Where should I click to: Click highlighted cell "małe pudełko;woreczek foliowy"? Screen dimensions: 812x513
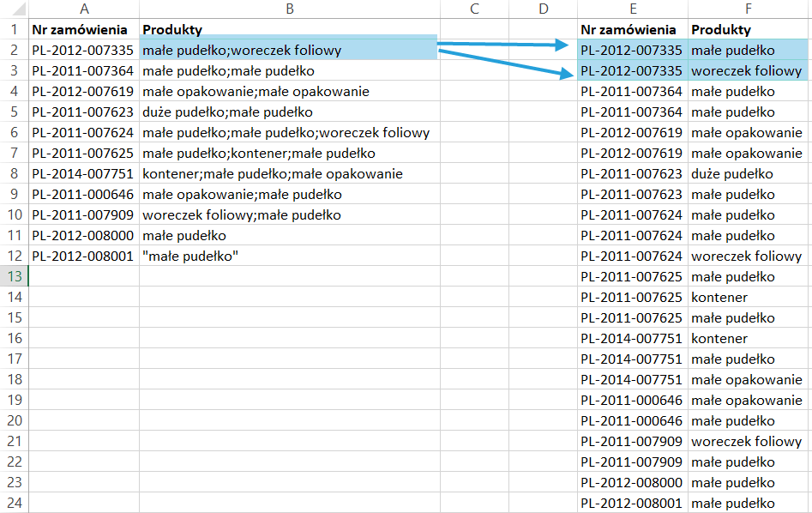(289, 51)
